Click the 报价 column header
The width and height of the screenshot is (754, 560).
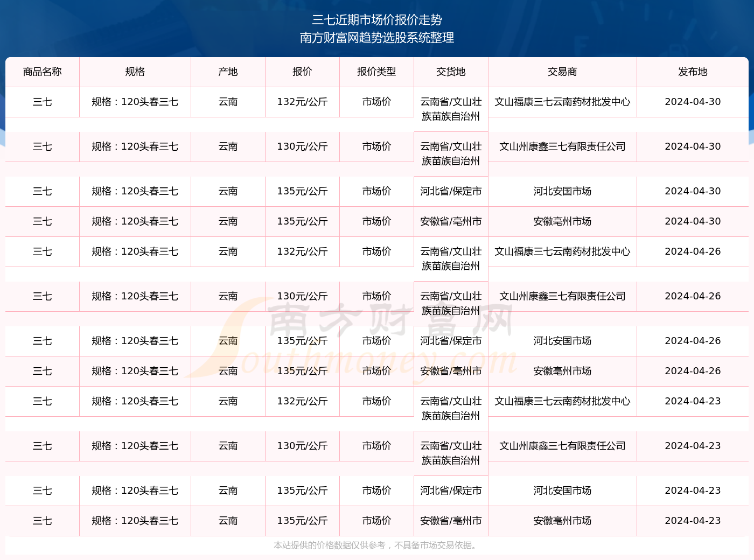tap(302, 71)
